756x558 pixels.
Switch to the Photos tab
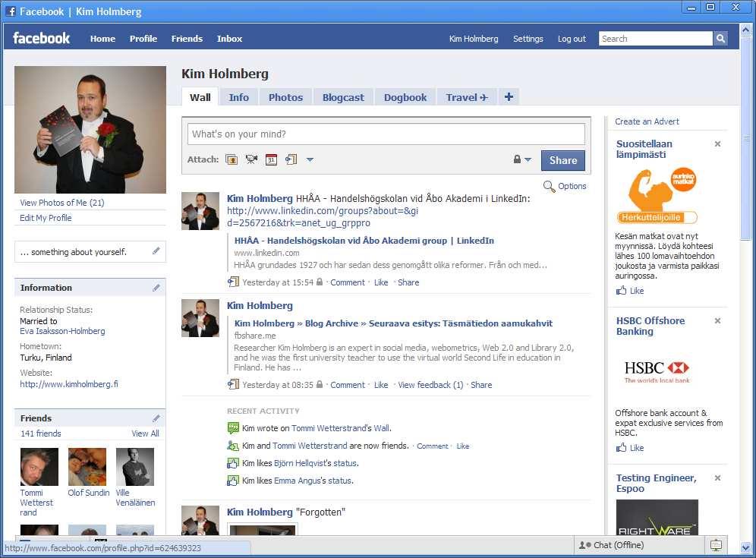tap(285, 97)
